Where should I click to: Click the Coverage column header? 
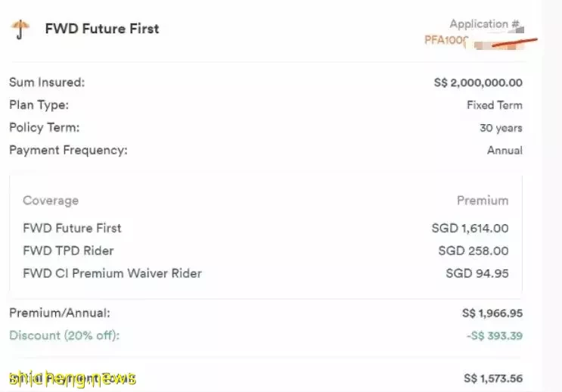(51, 201)
